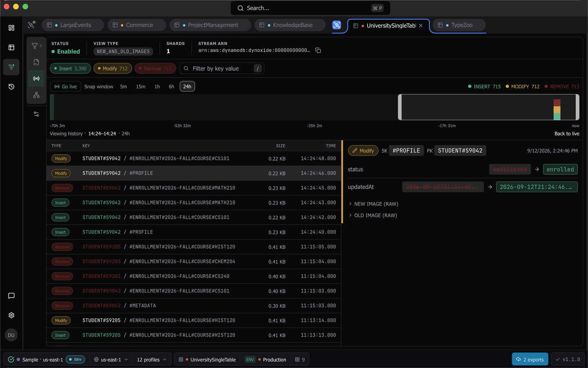Switch to the ProjectManagement tab
588x368 pixels.
pos(210,25)
